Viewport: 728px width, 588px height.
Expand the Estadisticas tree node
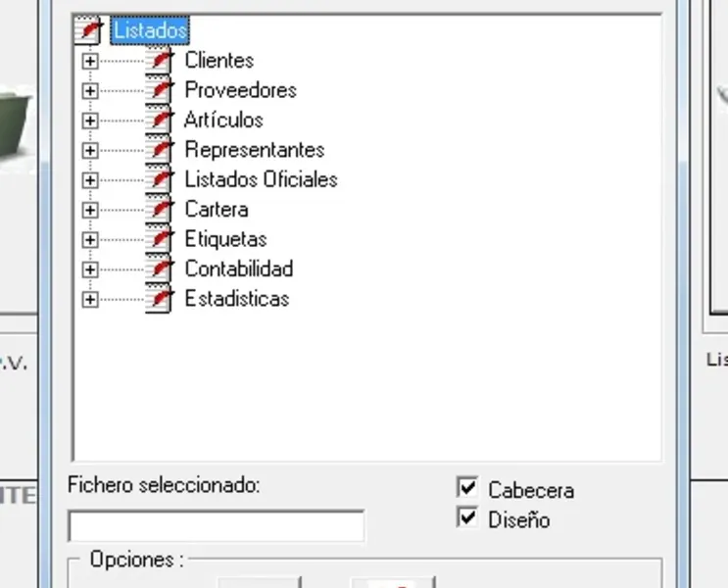(x=90, y=299)
